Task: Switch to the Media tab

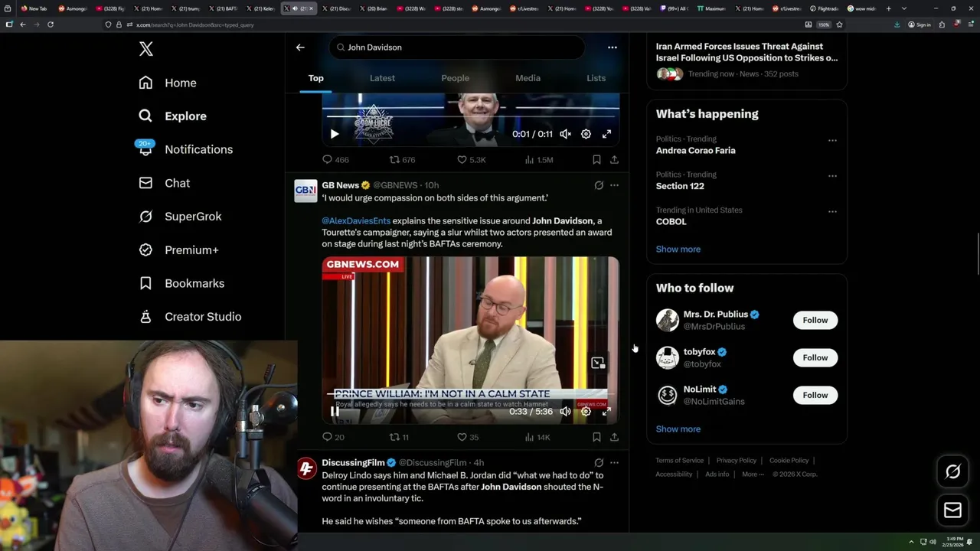Action: point(528,78)
